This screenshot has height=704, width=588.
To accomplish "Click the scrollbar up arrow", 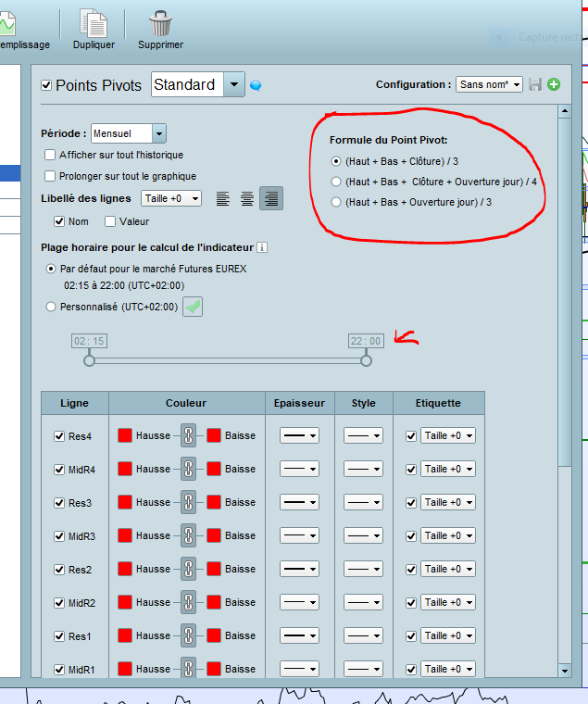I will [x=565, y=110].
